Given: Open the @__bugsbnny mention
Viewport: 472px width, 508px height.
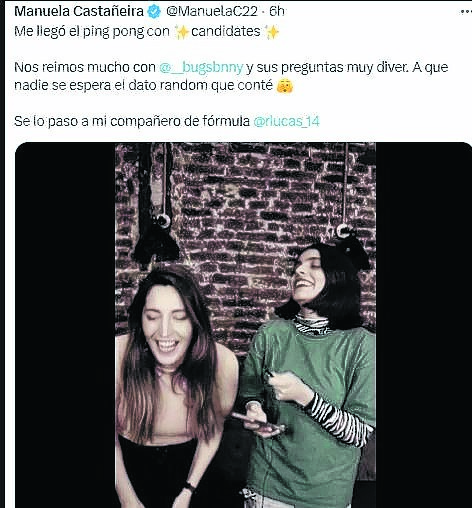Looking at the screenshot, I should point(201,67).
